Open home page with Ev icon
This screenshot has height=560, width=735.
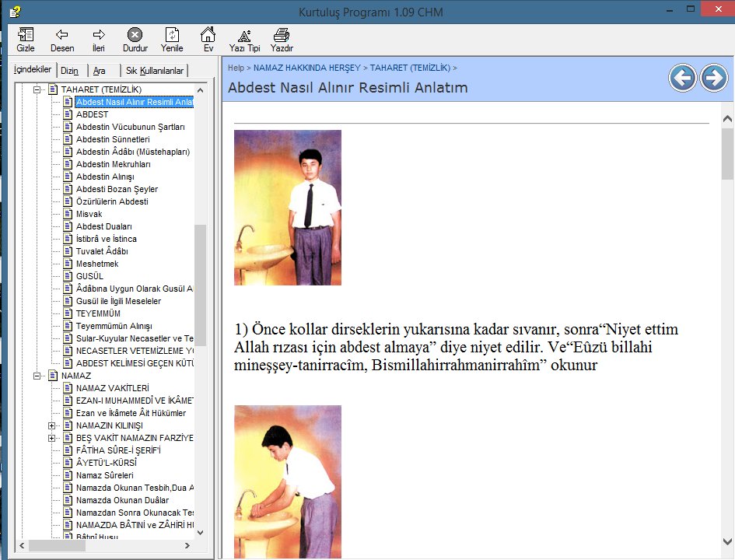208,39
